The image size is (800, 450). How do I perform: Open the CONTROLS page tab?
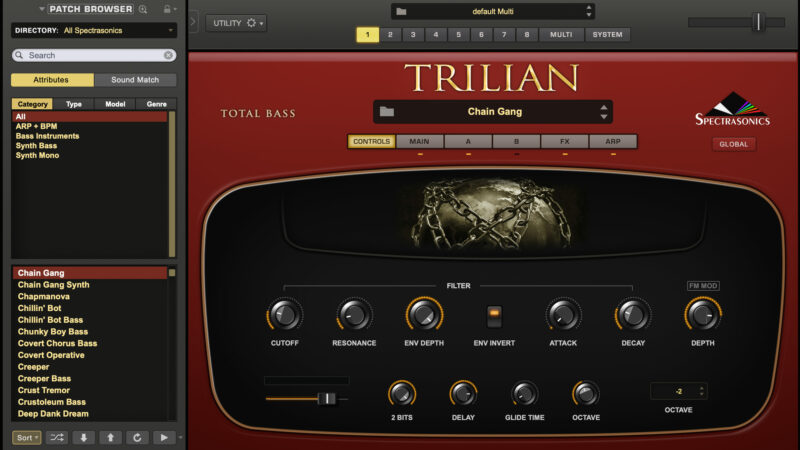tap(371, 141)
